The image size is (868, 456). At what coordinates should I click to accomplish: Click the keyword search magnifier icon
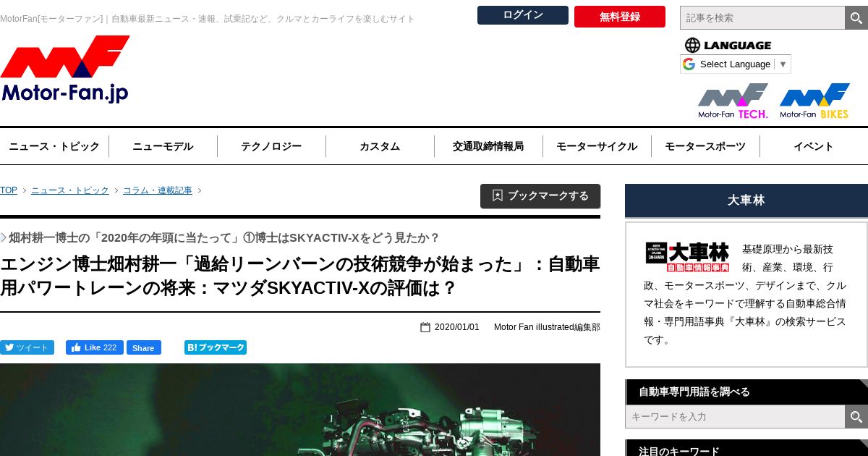coord(856,416)
